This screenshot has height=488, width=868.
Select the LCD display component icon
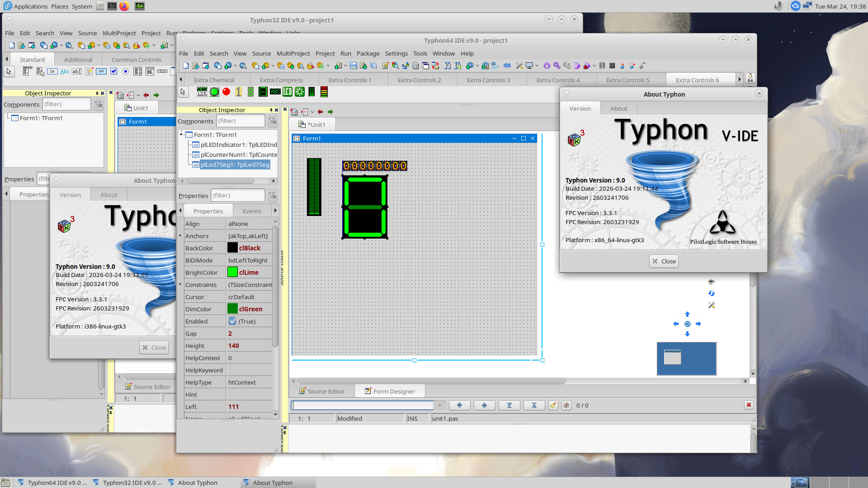pyautogui.click(x=288, y=92)
